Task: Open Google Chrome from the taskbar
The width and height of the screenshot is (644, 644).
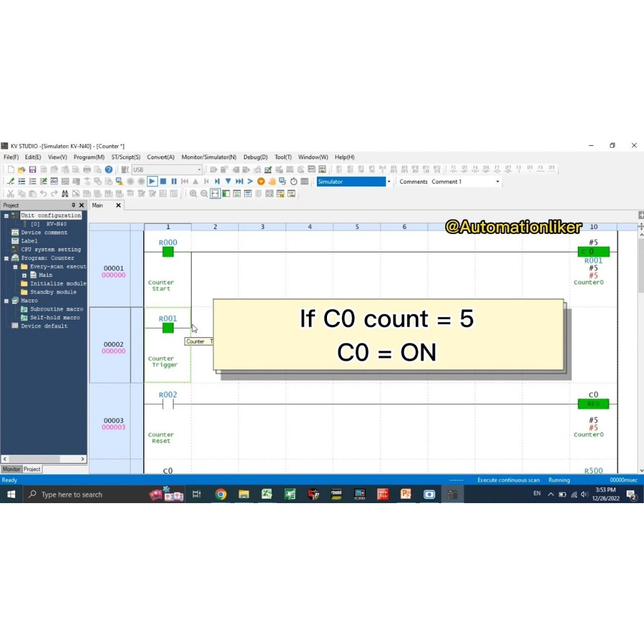Action: 220,494
